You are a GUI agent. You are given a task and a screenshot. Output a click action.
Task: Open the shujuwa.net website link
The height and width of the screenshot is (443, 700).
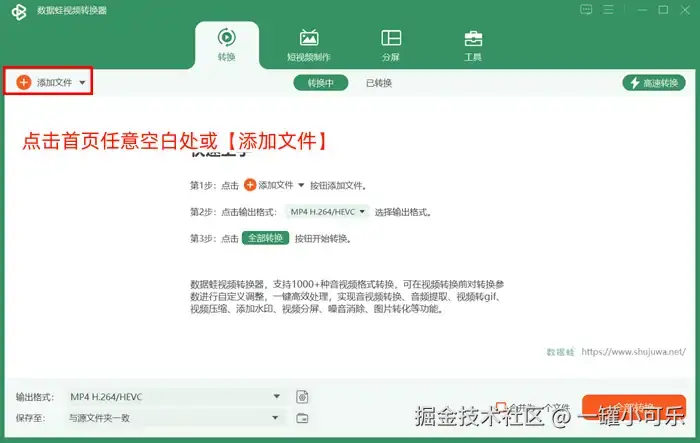pyautogui.click(x=633, y=351)
